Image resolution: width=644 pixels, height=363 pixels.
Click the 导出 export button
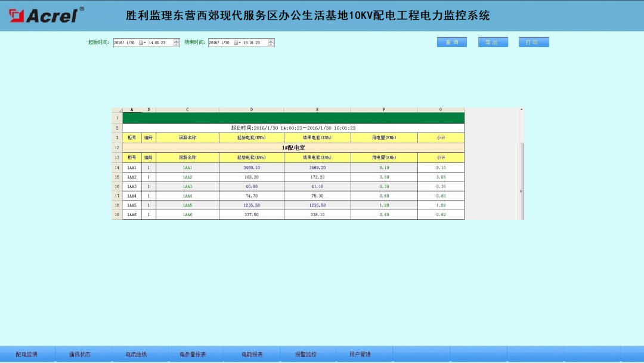493,42
